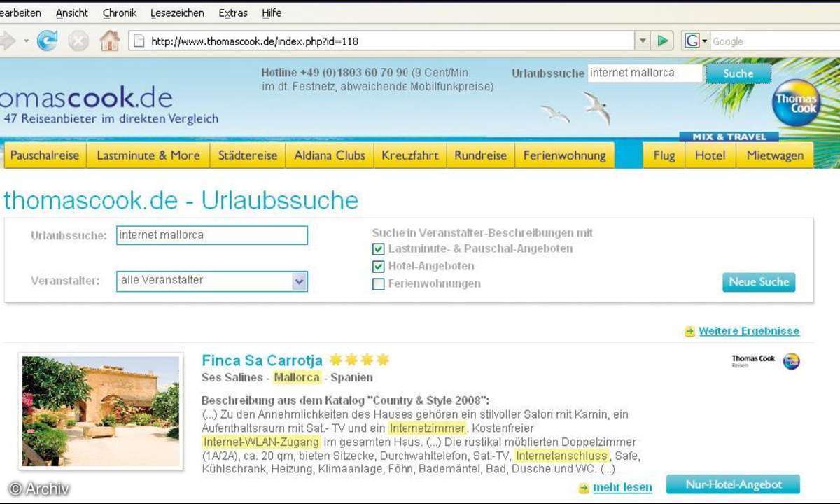Reload the page with the refresh icon
The width and height of the screenshot is (840, 504).
click(47, 41)
